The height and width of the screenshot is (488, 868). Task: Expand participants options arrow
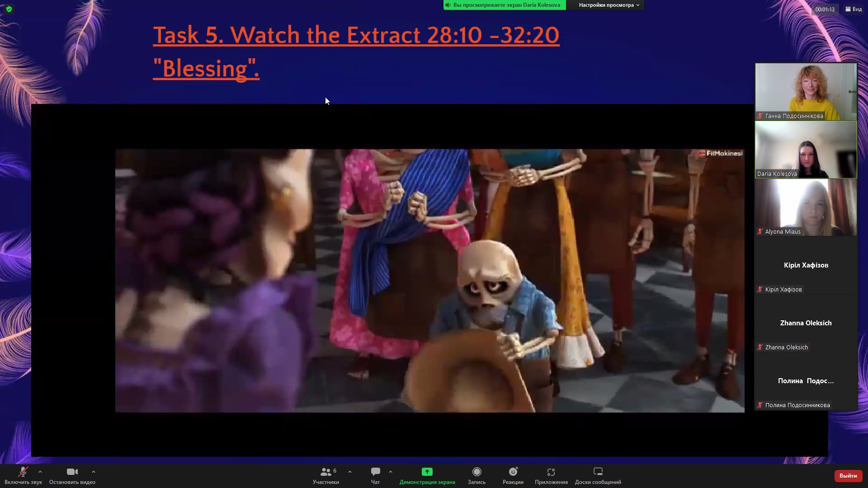350,472
